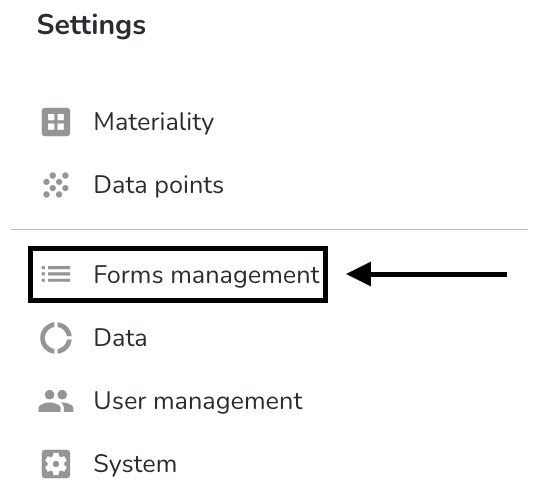Navigate to User management
Image resolution: width=548 pixels, height=502 pixels.
[x=198, y=401]
